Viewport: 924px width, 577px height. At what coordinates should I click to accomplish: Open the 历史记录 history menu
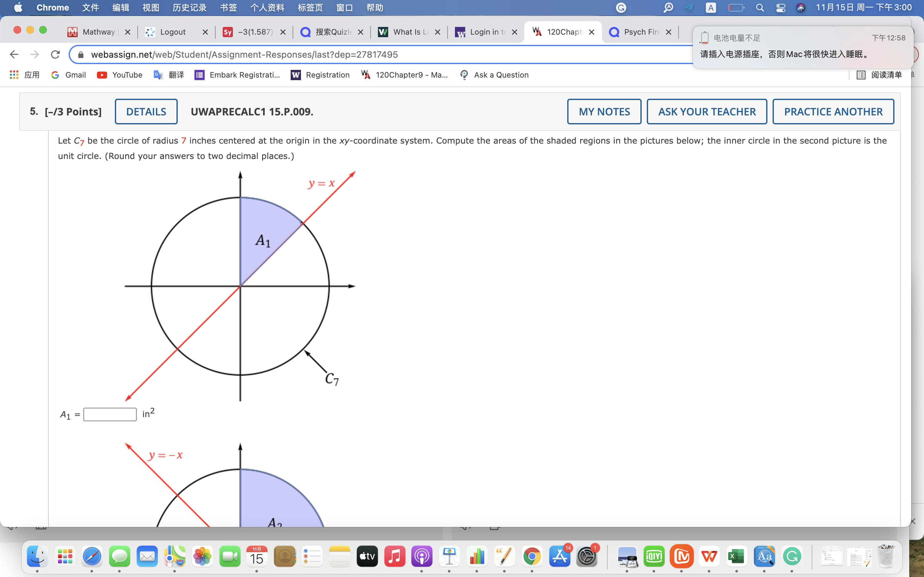[189, 8]
